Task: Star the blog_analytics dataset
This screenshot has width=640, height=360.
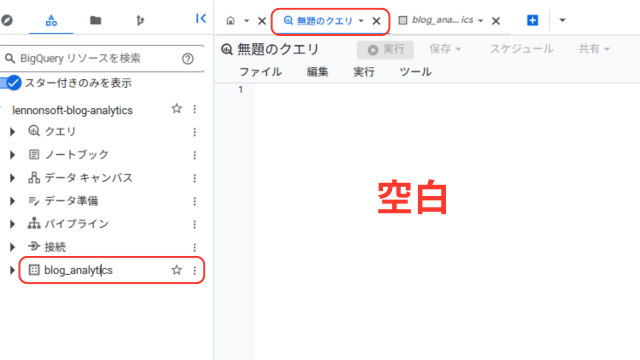Action: point(176,270)
